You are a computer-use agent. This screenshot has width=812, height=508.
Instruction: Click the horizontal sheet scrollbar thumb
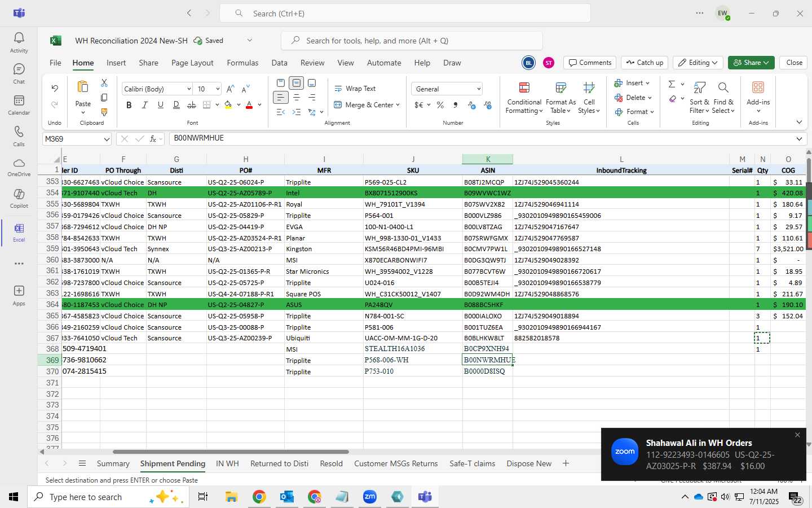[x=231, y=452]
